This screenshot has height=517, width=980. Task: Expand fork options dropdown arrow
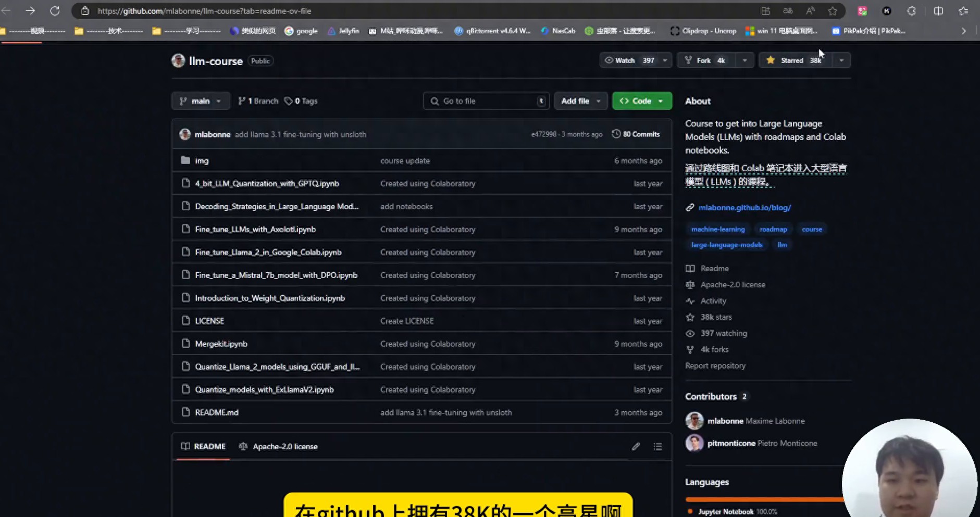click(x=745, y=60)
